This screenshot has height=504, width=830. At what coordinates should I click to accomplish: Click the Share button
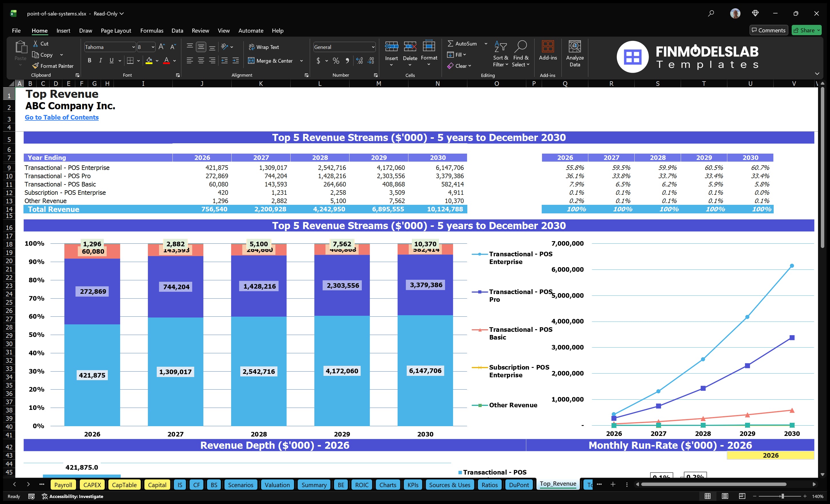807,30
